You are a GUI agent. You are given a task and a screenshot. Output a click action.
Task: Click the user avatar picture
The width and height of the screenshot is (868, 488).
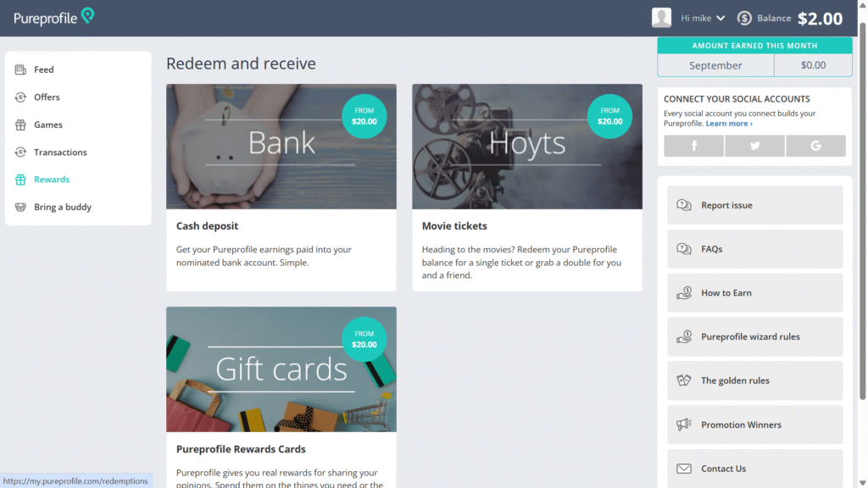(x=661, y=18)
